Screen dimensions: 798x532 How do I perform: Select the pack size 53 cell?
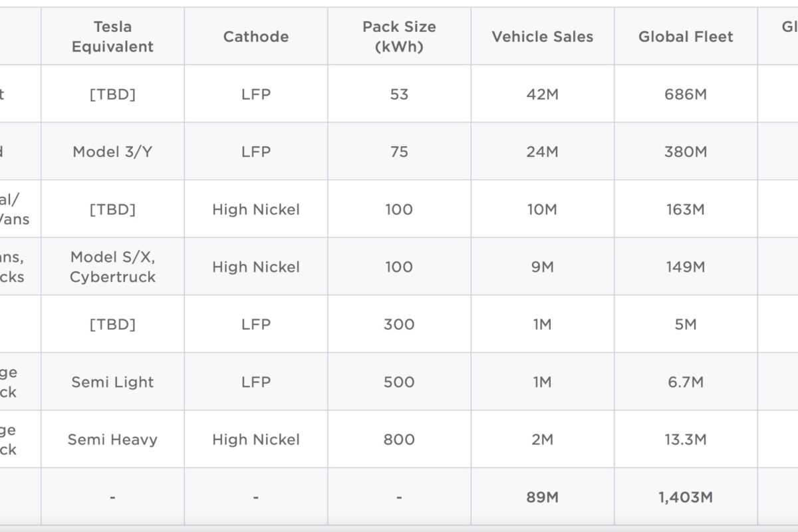pos(399,94)
